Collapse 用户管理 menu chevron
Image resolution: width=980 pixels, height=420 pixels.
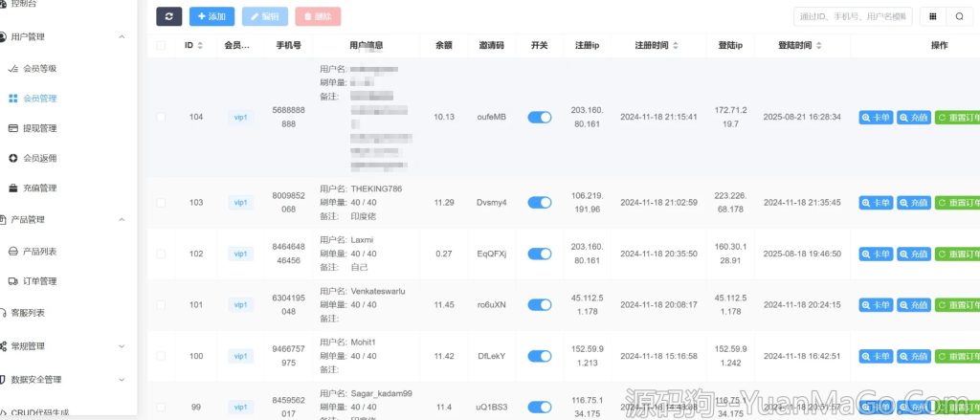pyautogui.click(x=122, y=37)
